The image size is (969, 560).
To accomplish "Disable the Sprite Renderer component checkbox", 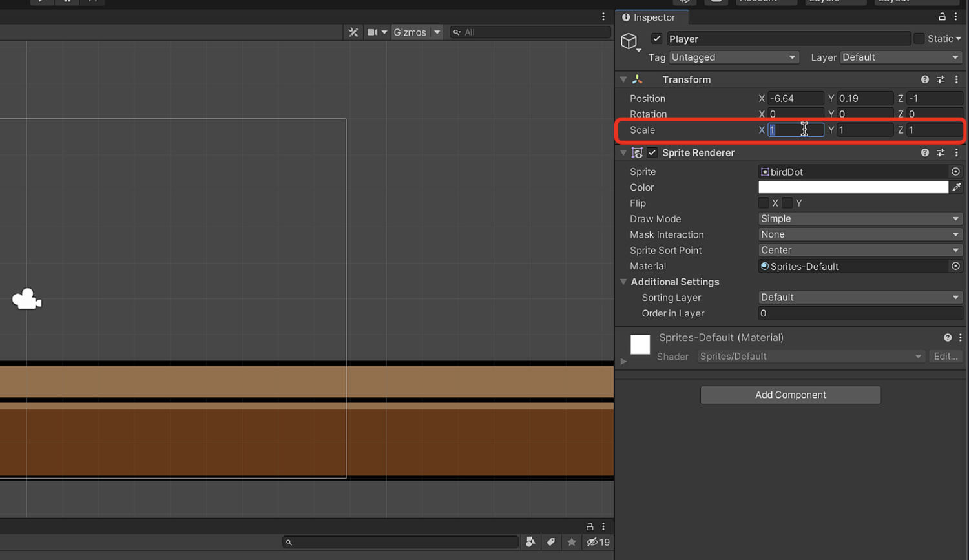I will [x=652, y=152].
